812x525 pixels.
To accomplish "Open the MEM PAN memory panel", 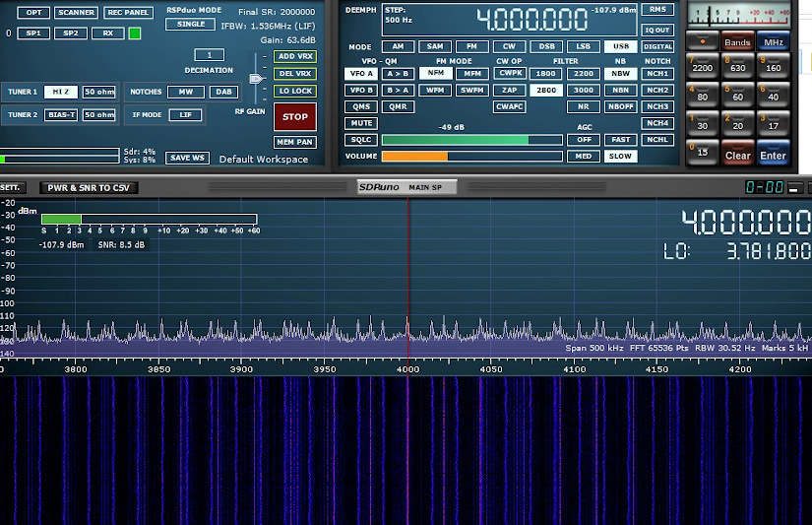I will pos(294,142).
